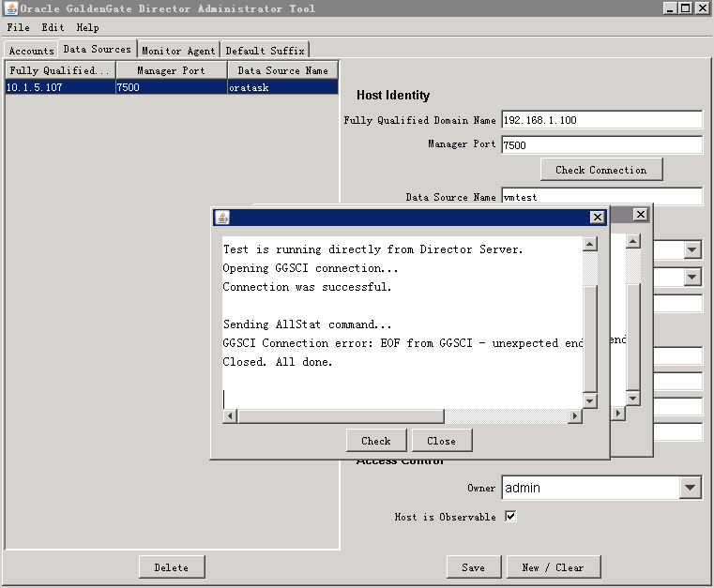Expand the upper hidden dropdown behind dialog

[691, 249]
